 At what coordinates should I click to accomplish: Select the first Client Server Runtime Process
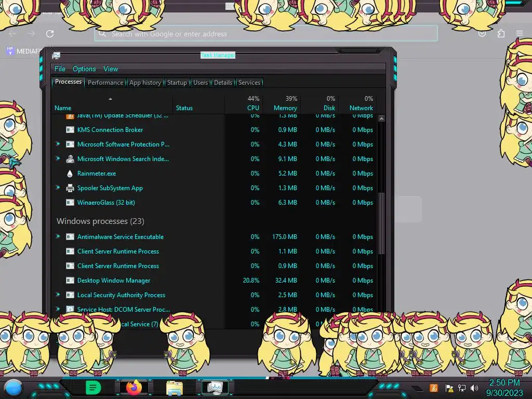coord(215,251)
